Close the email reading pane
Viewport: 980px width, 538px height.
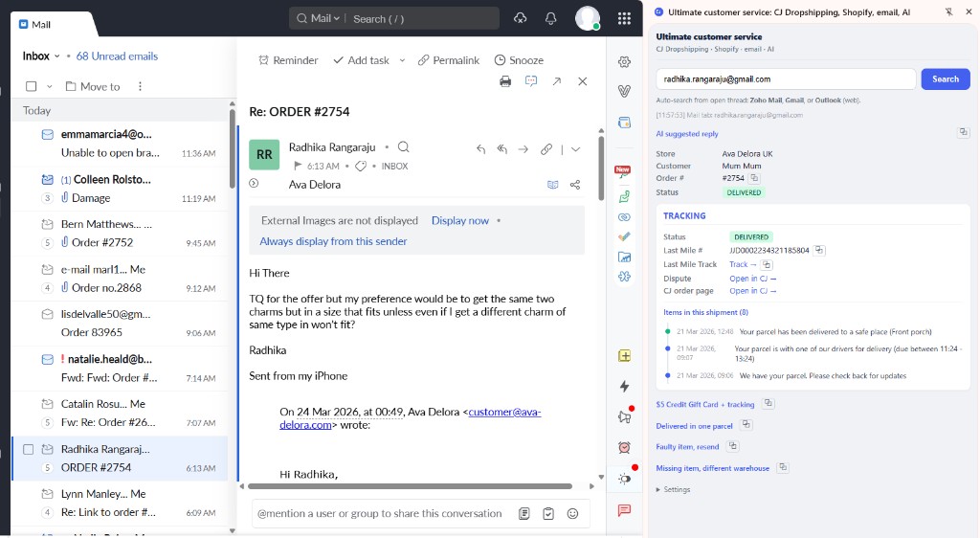pyautogui.click(x=583, y=81)
